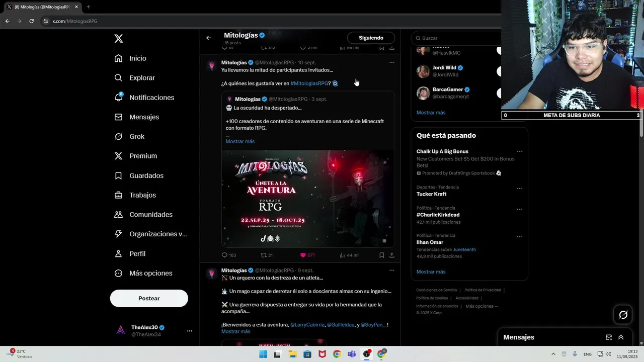
Task: Open Política de Privacidad footer link
Action: [x=482, y=290]
